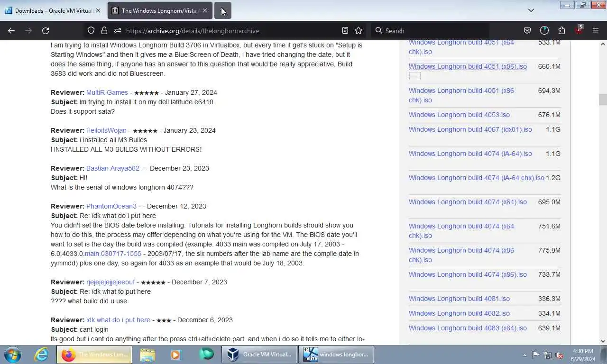Screen dimensions: 607x364
Task: Launch Internet Explorer from taskbar
Action: tap(42, 355)
